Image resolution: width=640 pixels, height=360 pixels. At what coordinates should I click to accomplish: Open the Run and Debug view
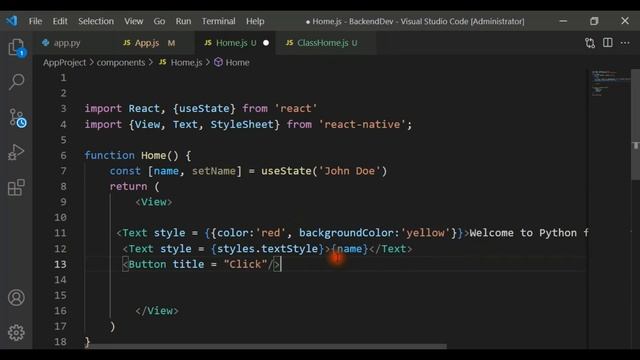click(16, 152)
